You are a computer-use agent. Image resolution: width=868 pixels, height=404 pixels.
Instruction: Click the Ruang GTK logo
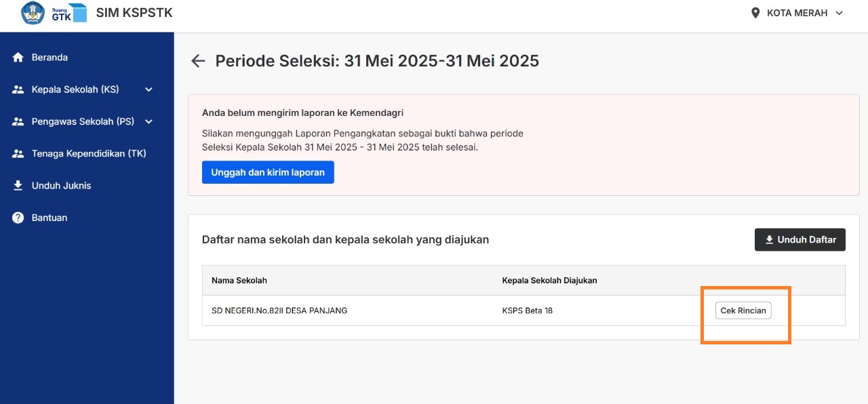tap(69, 13)
